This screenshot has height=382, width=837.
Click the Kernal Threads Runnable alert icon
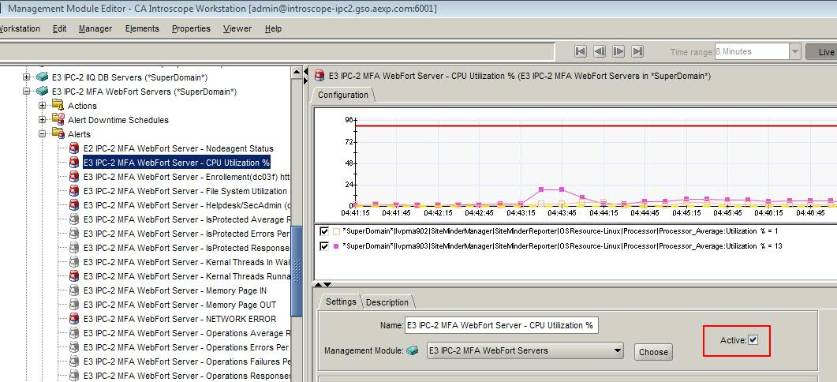coord(74,276)
